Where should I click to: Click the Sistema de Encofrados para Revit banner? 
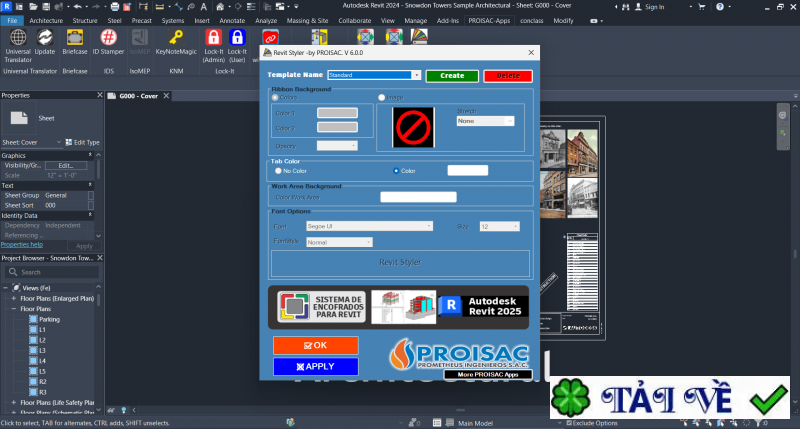tap(321, 307)
